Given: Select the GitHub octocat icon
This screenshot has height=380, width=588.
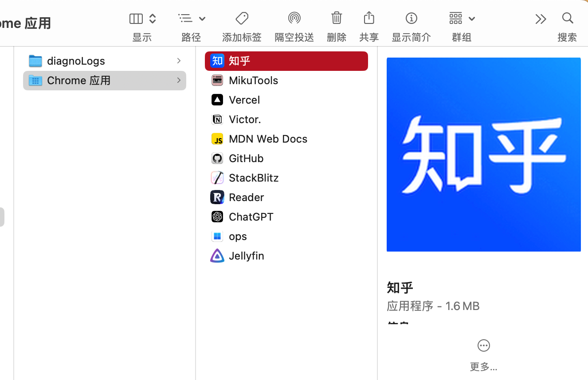Looking at the screenshot, I should click(x=217, y=158).
